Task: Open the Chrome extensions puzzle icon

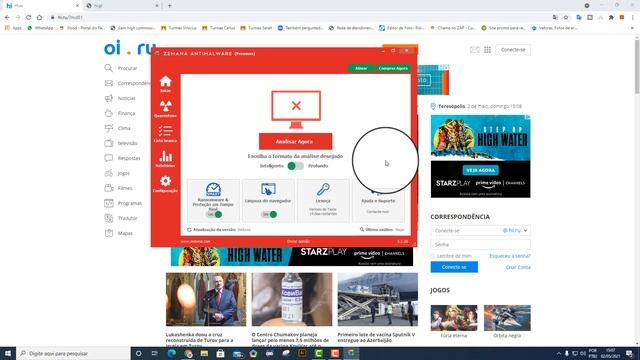Action: click(x=611, y=17)
